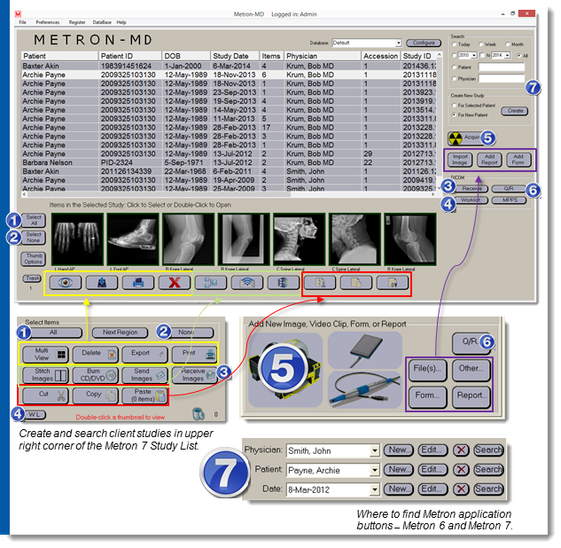Image resolution: width=561 pixels, height=548 pixels.
Task: Select the Physician search radio button
Action: coord(454,79)
